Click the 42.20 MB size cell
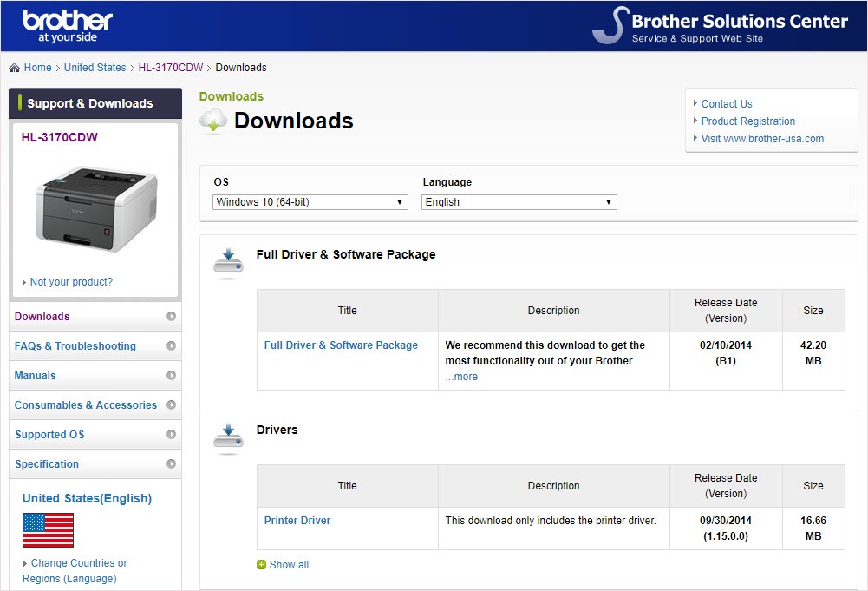The width and height of the screenshot is (868, 591). (x=813, y=361)
